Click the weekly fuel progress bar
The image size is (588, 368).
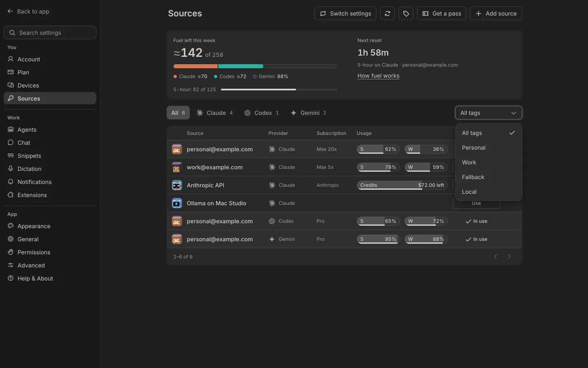coord(255,66)
